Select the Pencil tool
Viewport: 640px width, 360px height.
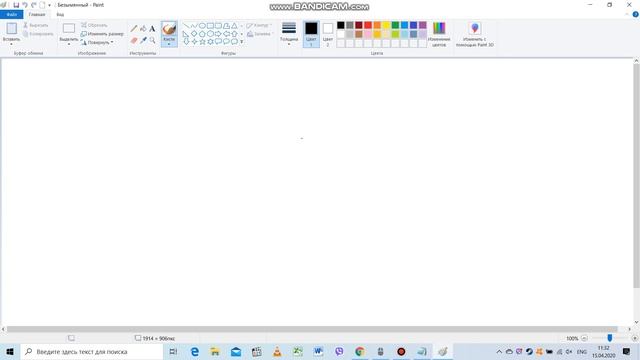tap(134, 29)
